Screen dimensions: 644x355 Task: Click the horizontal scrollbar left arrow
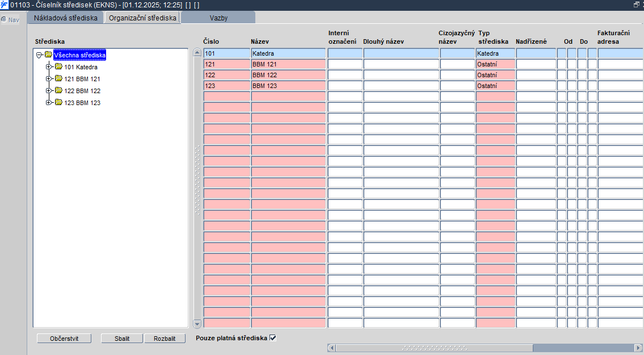tap(331, 348)
